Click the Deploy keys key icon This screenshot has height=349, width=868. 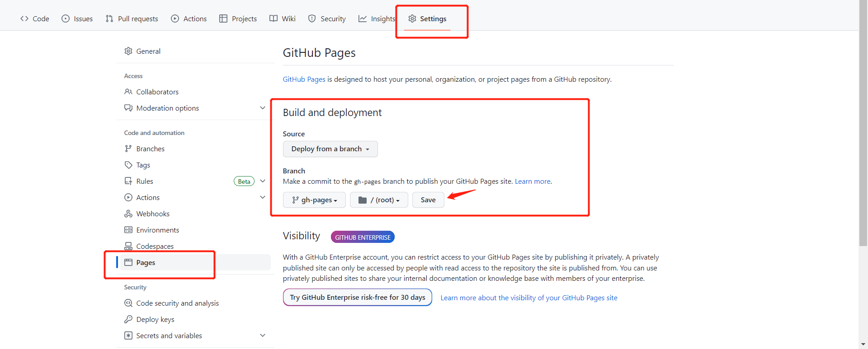point(128,319)
